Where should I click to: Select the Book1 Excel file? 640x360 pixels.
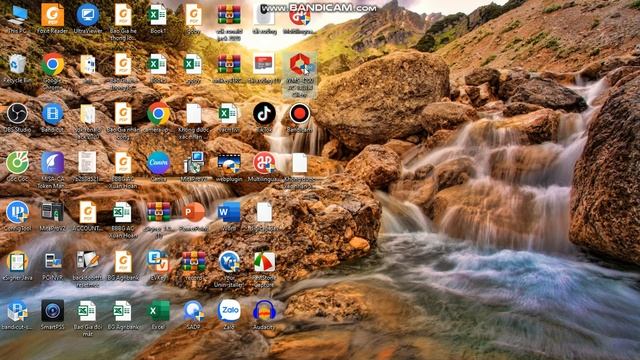click(158, 19)
